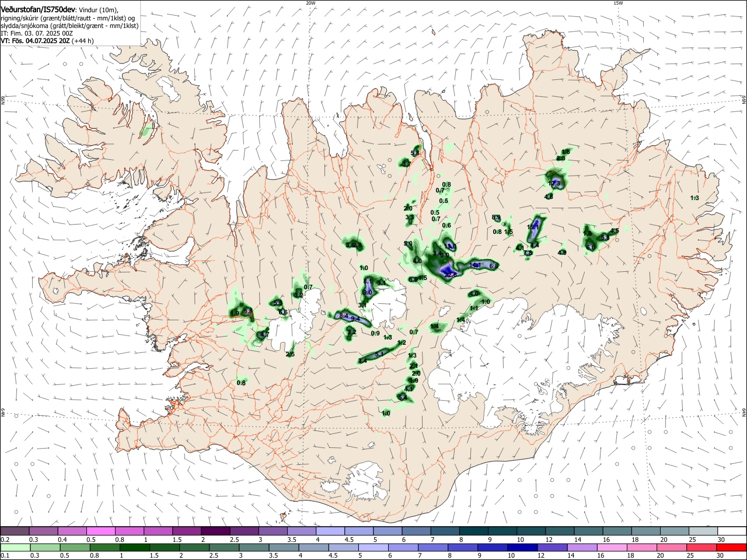Click the 12–14 teal snow legend swatch

tap(559, 531)
